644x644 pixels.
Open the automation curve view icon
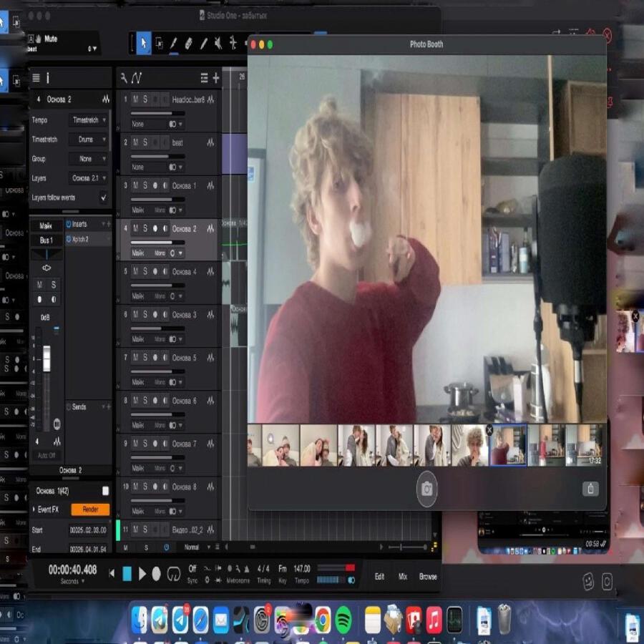[136, 78]
